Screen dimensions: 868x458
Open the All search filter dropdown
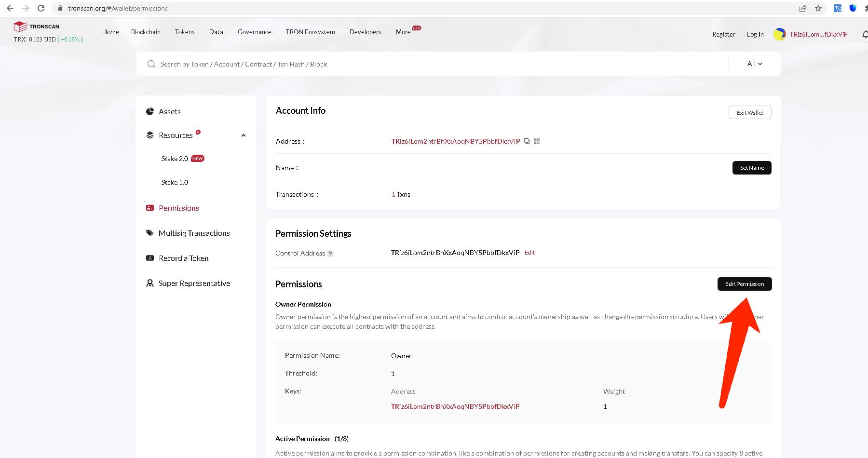point(755,64)
